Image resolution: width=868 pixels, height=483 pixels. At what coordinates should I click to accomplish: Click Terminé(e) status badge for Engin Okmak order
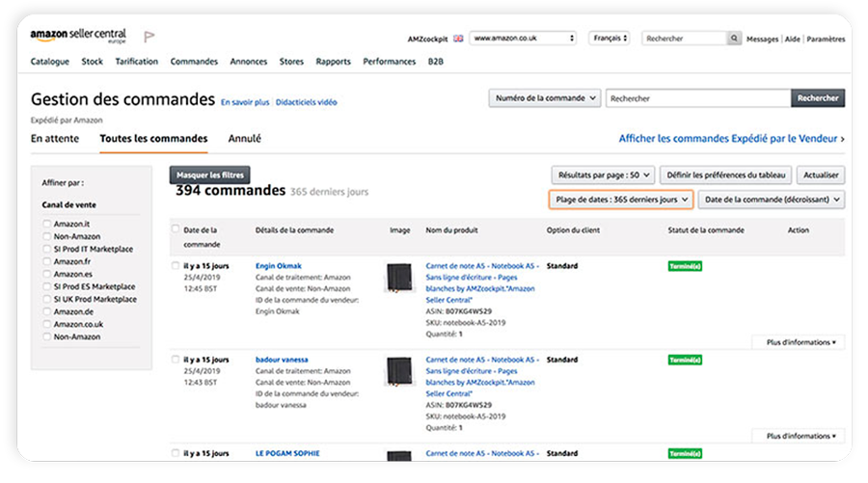[x=685, y=266]
